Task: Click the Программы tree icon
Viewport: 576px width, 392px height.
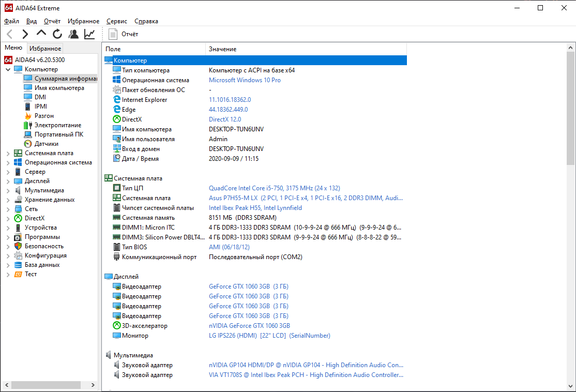Action: (x=18, y=237)
